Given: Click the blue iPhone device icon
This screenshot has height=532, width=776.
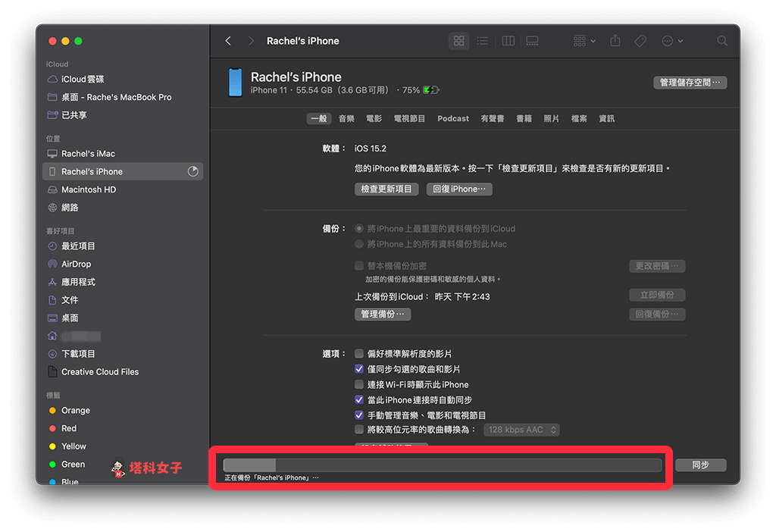Looking at the screenshot, I should (235, 82).
